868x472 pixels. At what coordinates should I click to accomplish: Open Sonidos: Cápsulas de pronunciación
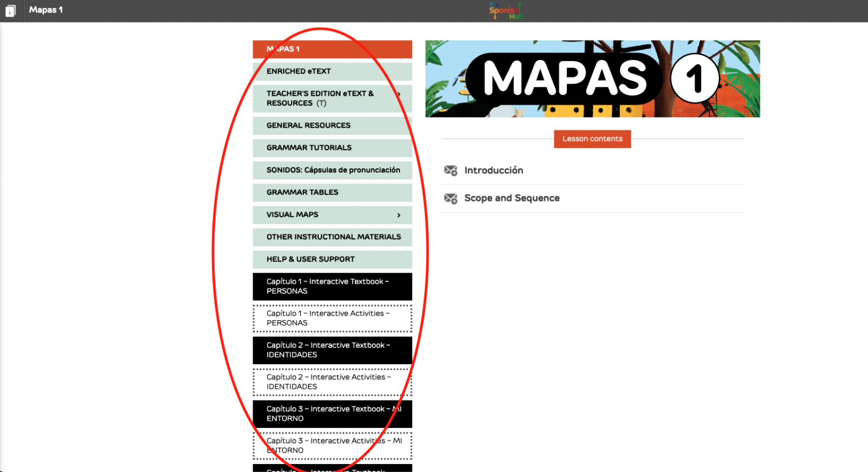332,170
